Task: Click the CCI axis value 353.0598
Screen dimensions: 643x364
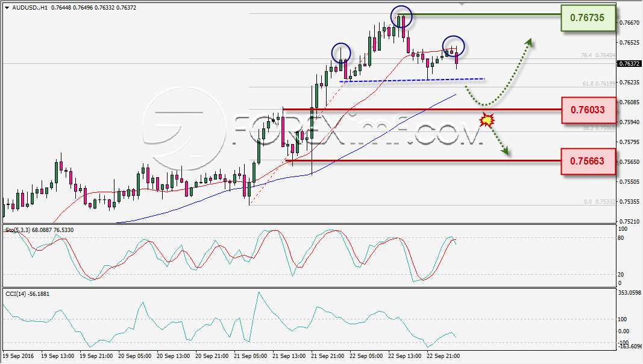Action: [x=629, y=293]
